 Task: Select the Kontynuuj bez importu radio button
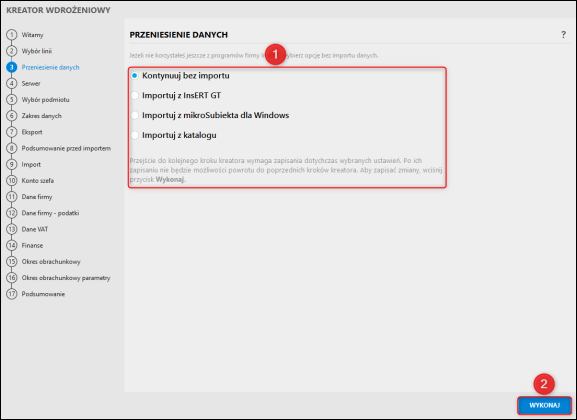pyautogui.click(x=135, y=75)
